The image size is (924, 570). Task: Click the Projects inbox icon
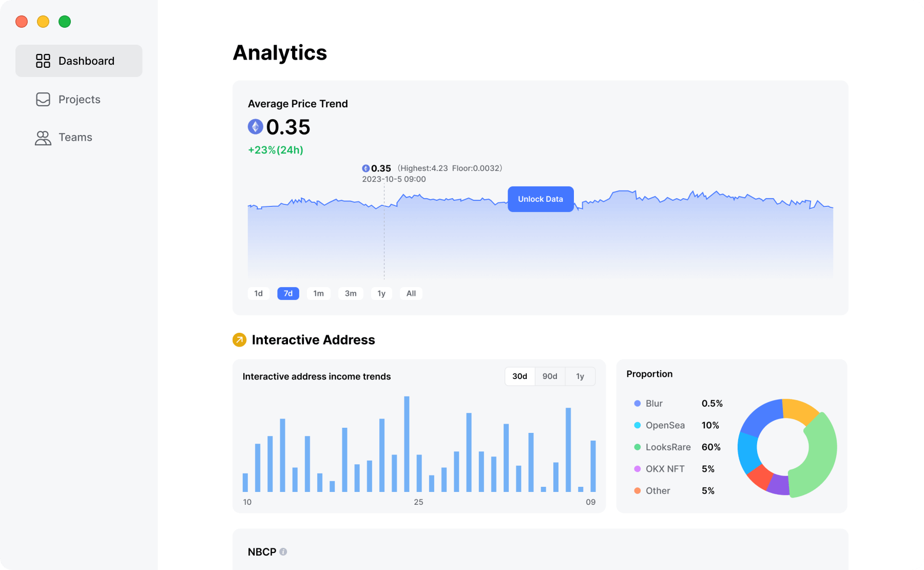(x=43, y=100)
